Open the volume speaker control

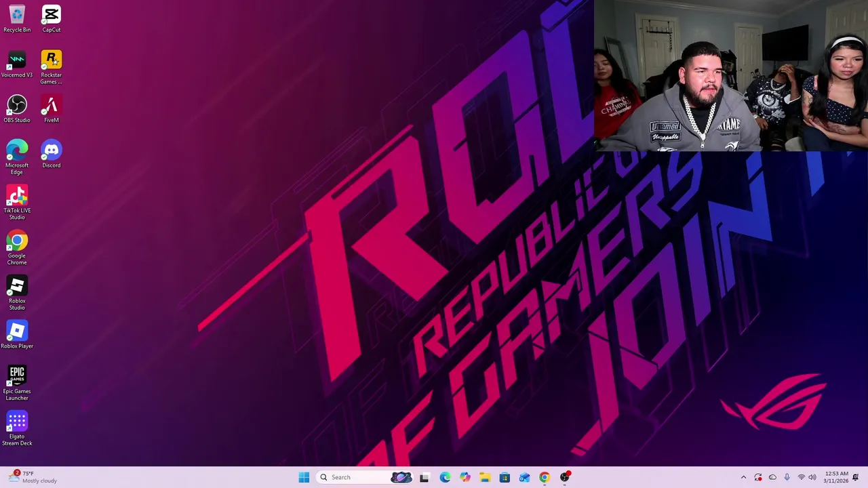812,477
